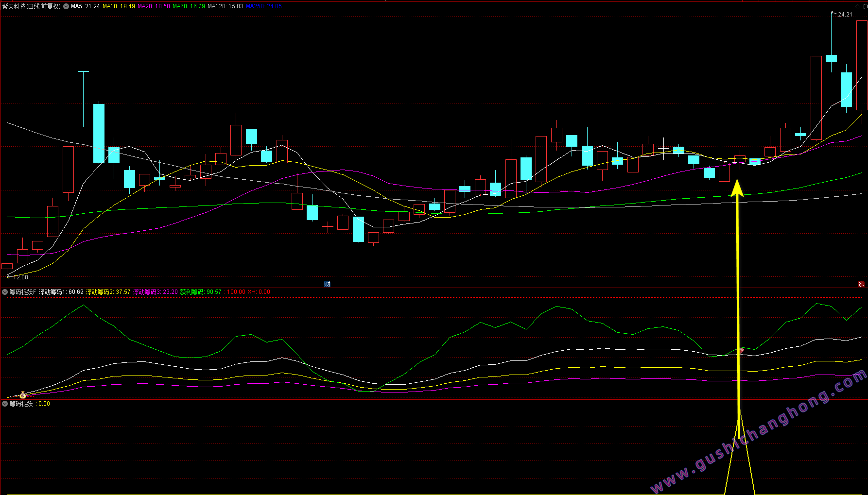This screenshot has height=495, width=868.
Task: Select the MA120: 15.83 label
Action: pyautogui.click(x=226, y=6)
